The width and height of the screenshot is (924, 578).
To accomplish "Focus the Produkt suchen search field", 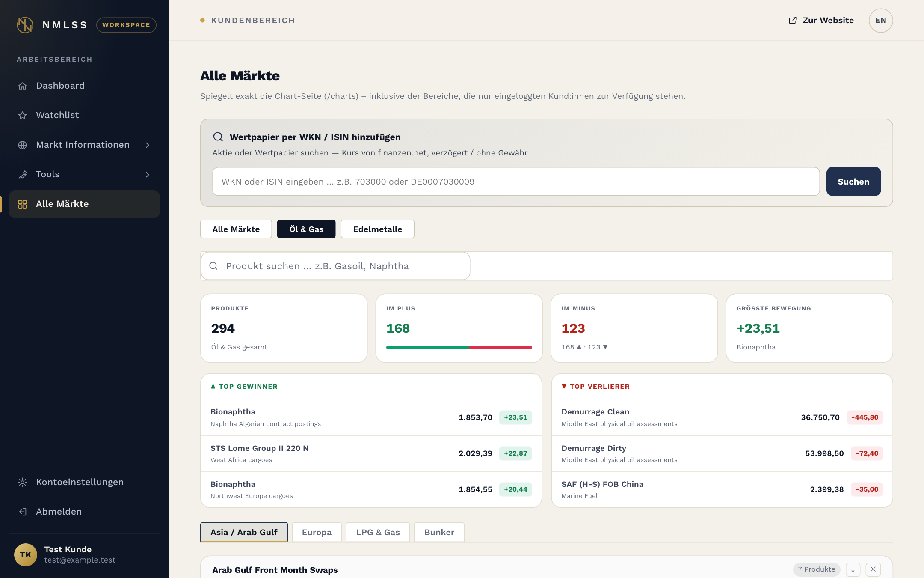I will 335,266.
